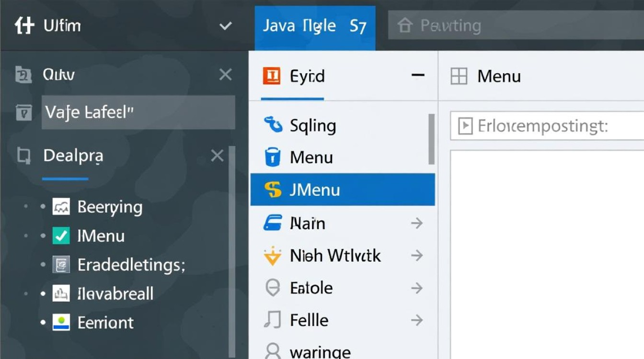Close the Qutv panel

click(225, 75)
